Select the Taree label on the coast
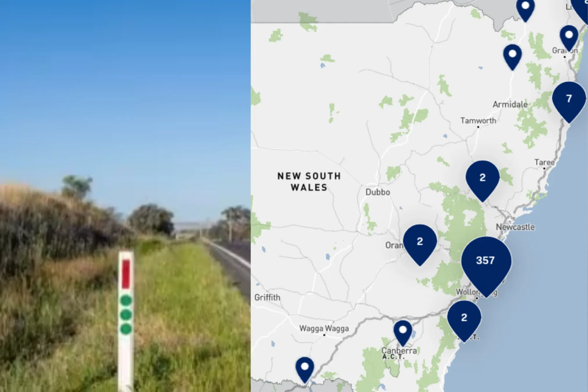588x392 pixels. (x=544, y=162)
